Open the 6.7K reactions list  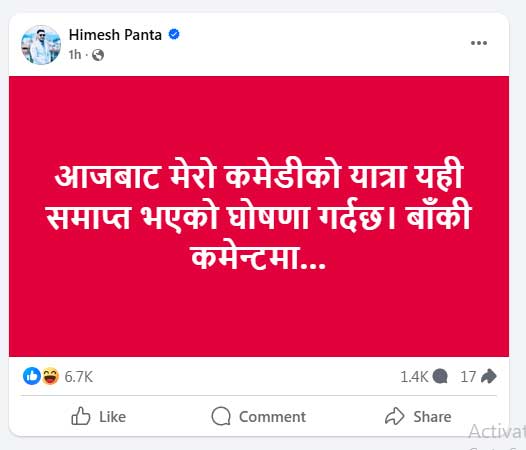click(x=78, y=377)
